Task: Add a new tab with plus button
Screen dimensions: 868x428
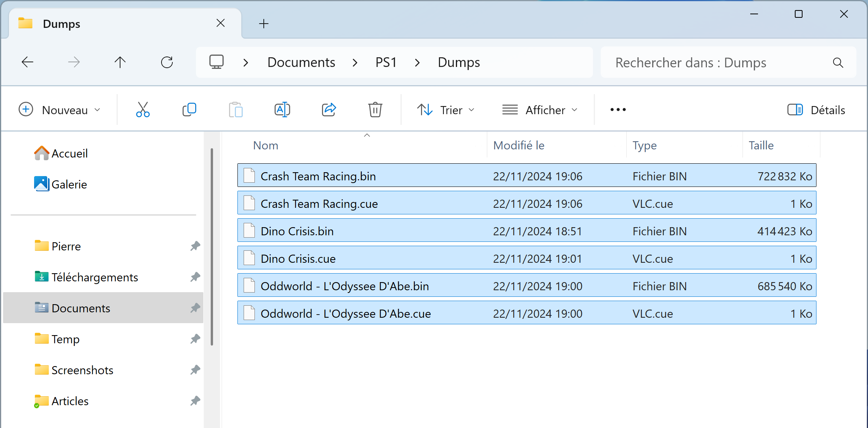Action: [264, 24]
